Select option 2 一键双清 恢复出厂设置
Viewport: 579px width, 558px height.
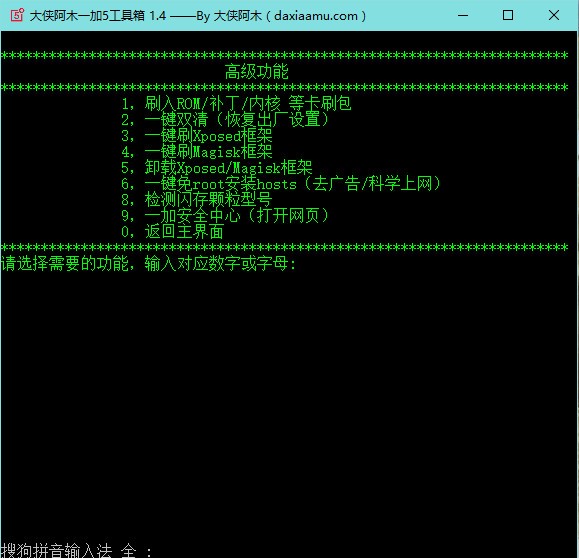pos(225,120)
